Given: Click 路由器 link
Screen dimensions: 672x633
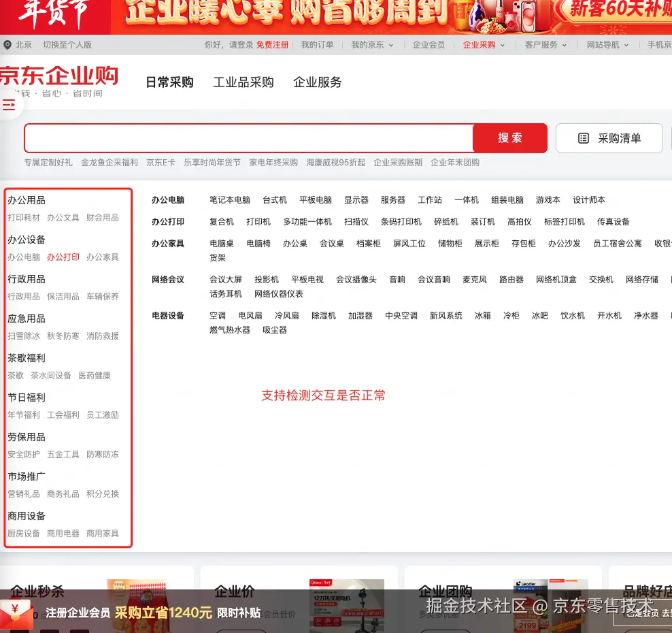Looking at the screenshot, I should 511,280.
